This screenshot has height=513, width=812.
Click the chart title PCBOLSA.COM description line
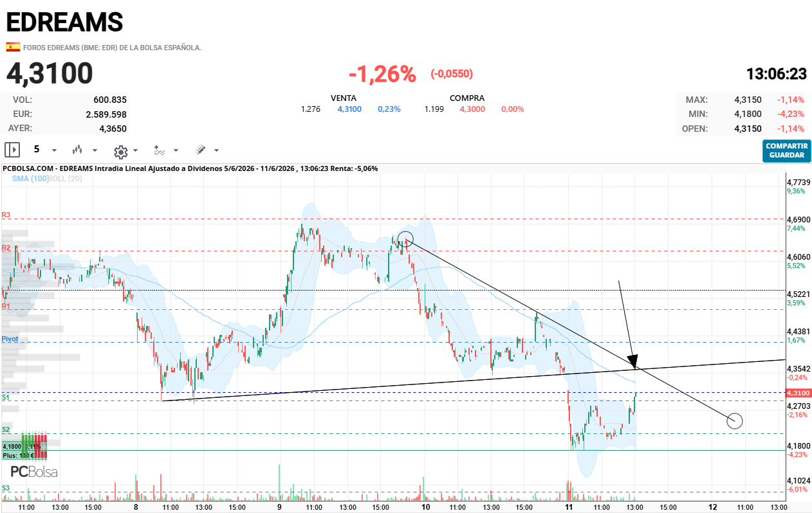tap(190, 168)
